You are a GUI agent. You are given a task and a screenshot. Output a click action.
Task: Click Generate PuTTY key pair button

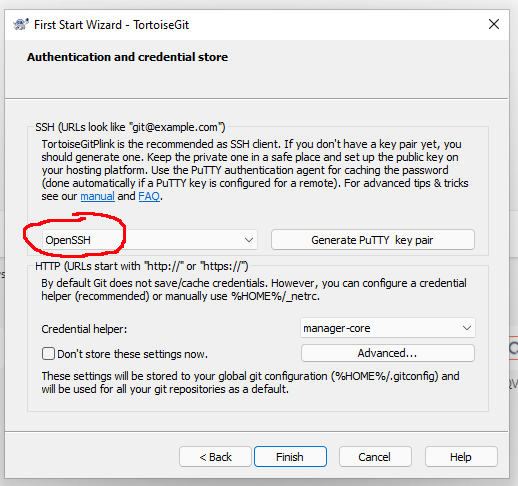[373, 240]
